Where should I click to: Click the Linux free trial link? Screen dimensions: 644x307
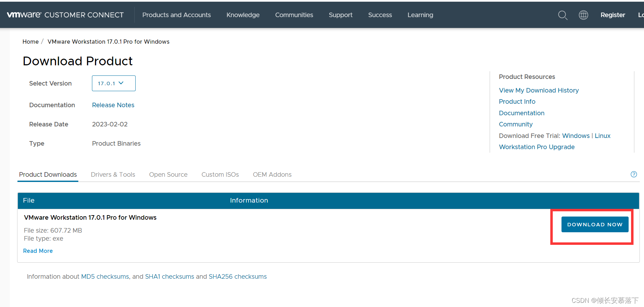point(602,136)
